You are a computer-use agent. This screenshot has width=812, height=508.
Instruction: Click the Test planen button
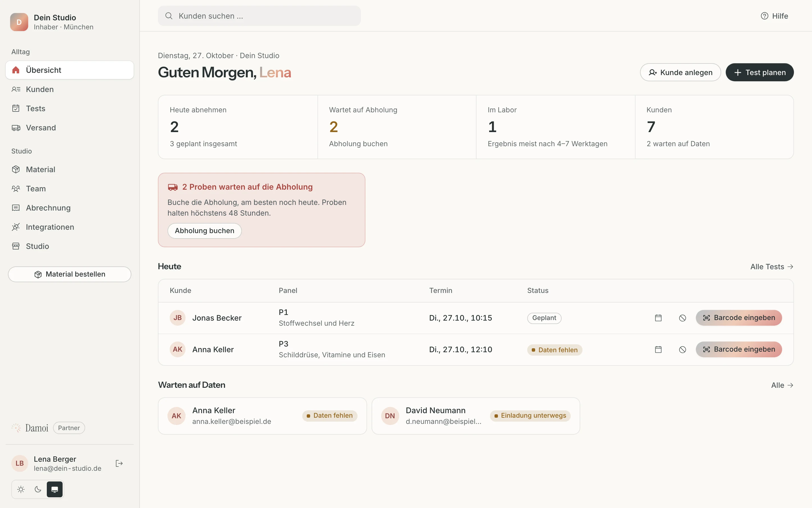pyautogui.click(x=759, y=72)
